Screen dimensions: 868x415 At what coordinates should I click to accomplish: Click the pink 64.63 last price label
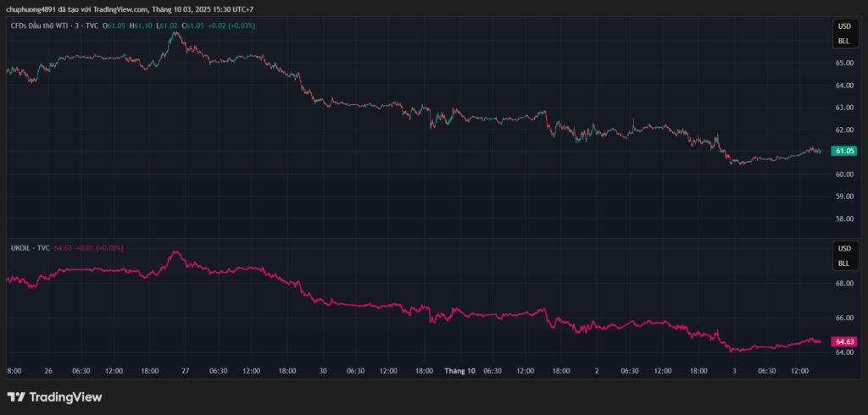tap(843, 341)
